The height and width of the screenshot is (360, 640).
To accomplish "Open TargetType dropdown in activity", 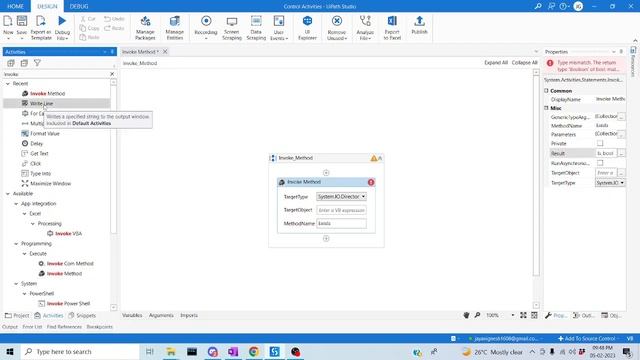I will point(363,197).
